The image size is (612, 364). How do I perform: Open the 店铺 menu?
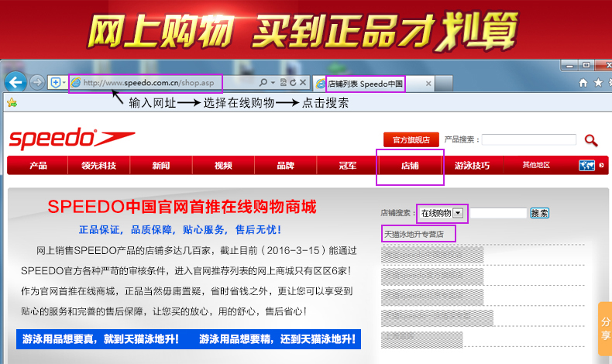click(x=410, y=166)
